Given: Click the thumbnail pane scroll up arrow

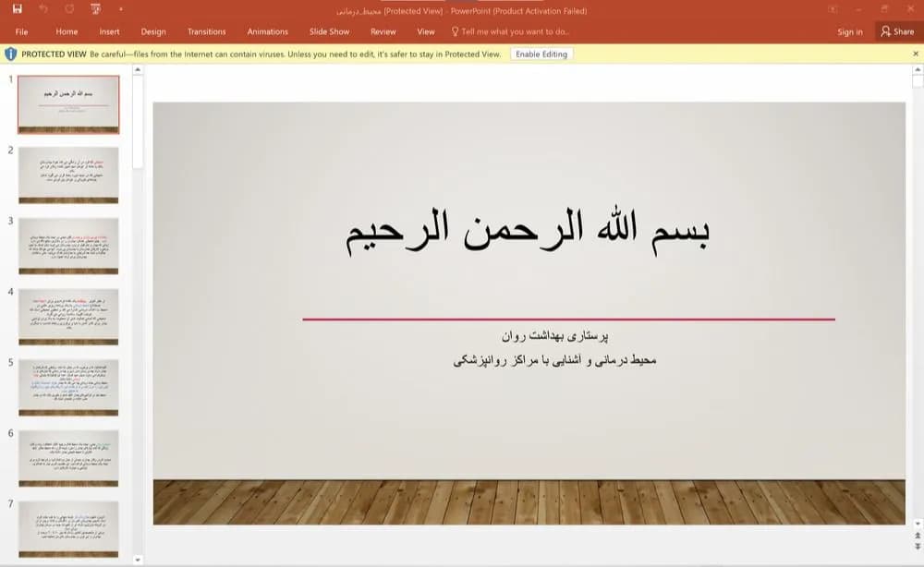Looking at the screenshot, I should click(138, 69).
